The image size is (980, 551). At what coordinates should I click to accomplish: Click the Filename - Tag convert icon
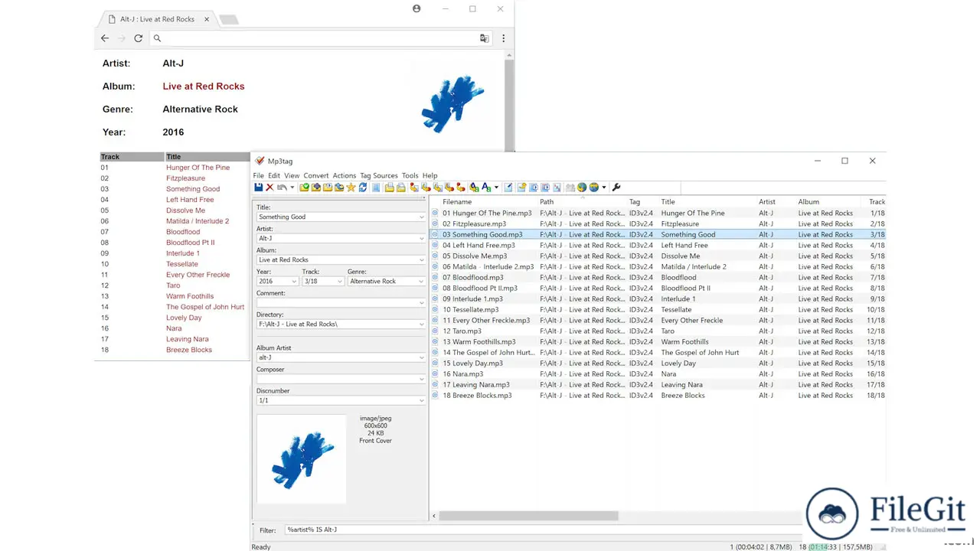(x=425, y=187)
